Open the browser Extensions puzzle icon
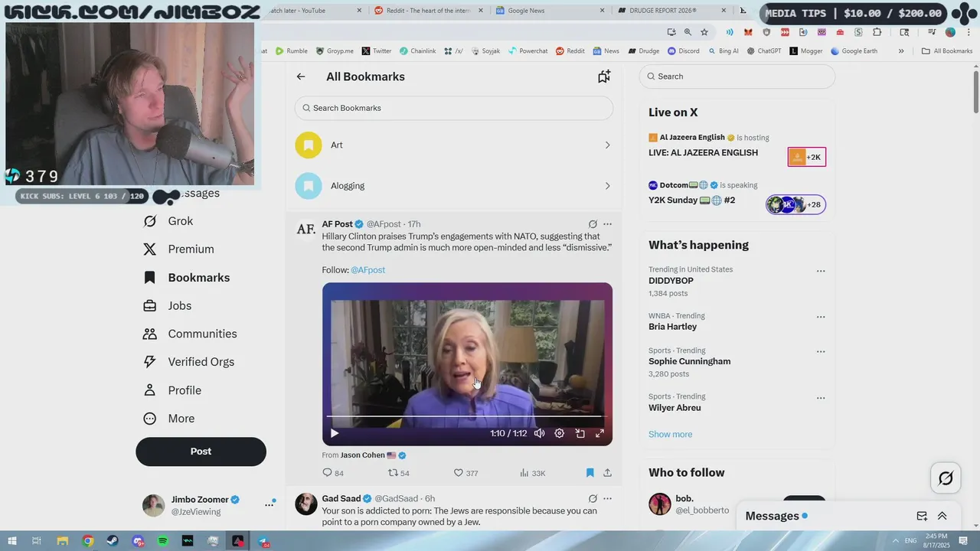The image size is (980, 551). click(x=877, y=32)
